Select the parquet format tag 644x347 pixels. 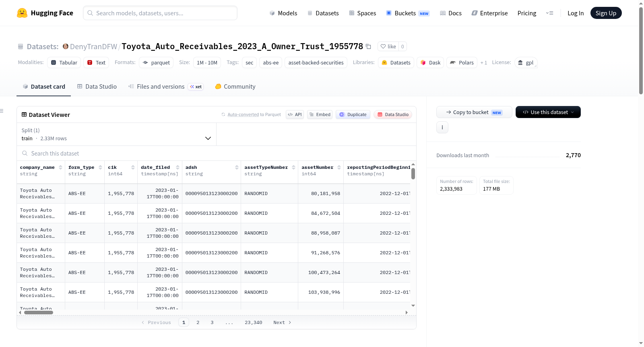156,62
